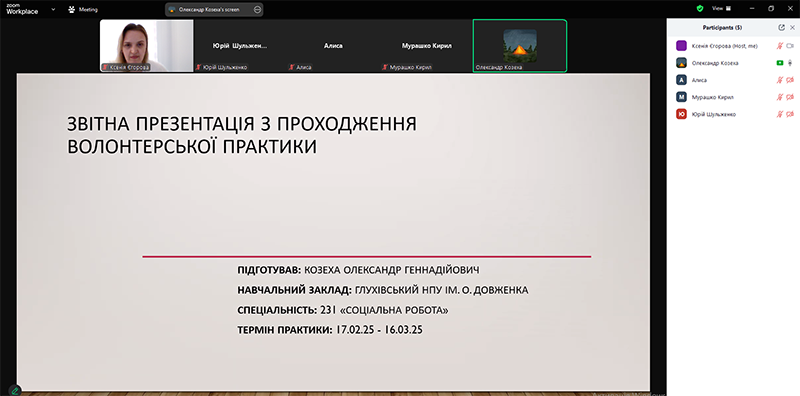The image size is (800, 396).
Task: Click the Meeting button in top bar
Action: point(83,9)
